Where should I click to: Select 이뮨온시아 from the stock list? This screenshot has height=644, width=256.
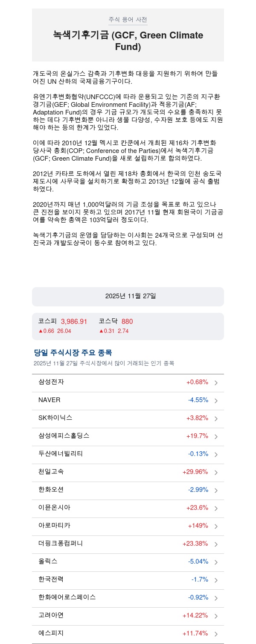click(54, 508)
